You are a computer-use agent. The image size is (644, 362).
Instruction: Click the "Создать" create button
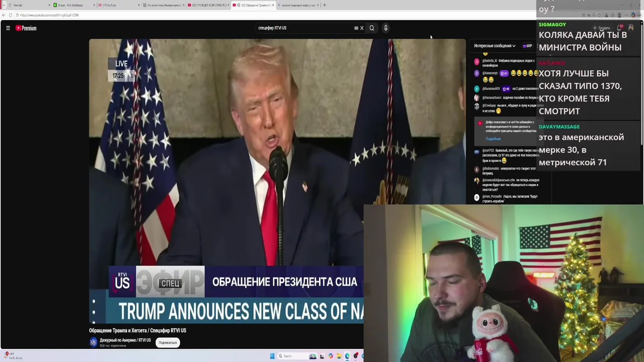[602, 28]
